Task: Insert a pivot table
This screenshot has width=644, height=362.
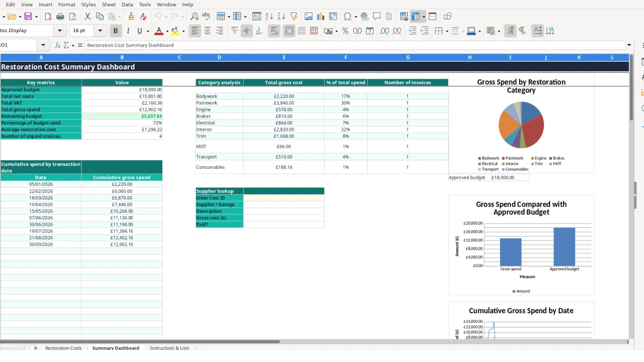Action: 333,17
